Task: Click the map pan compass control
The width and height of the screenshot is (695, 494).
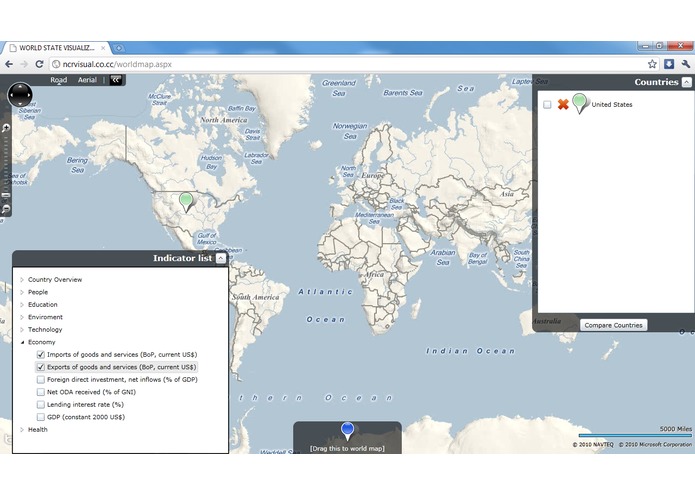Action: click(20, 94)
